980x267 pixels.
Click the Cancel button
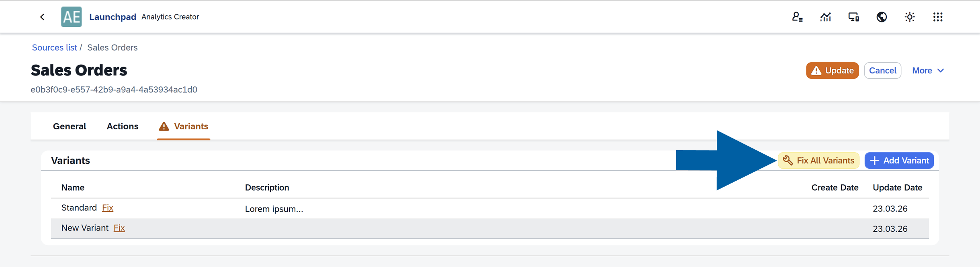click(x=882, y=71)
